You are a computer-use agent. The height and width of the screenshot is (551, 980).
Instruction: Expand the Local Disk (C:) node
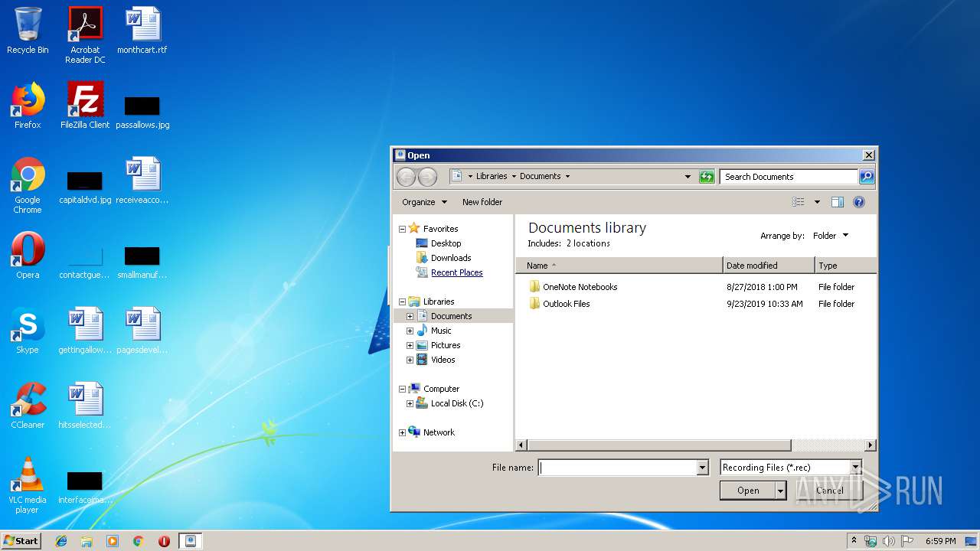click(410, 403)
